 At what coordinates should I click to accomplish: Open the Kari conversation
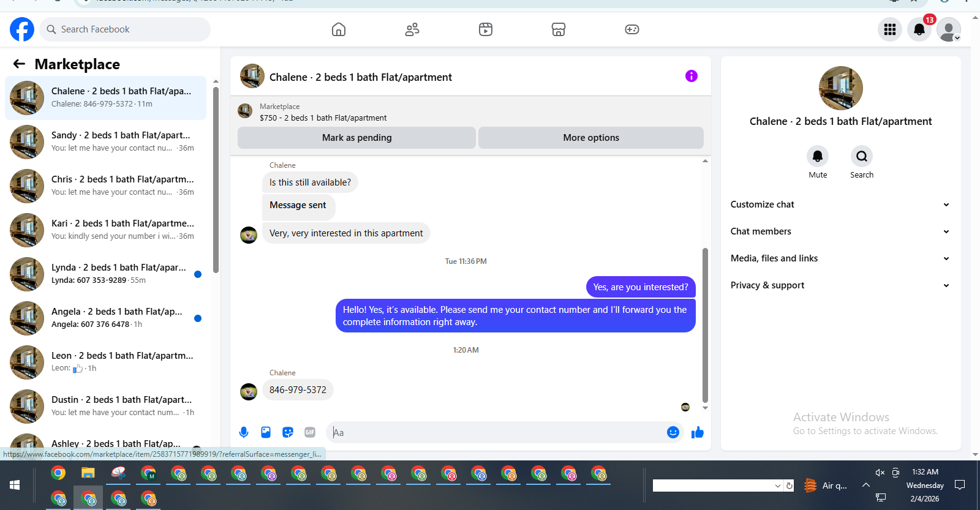tap(105, 230)
